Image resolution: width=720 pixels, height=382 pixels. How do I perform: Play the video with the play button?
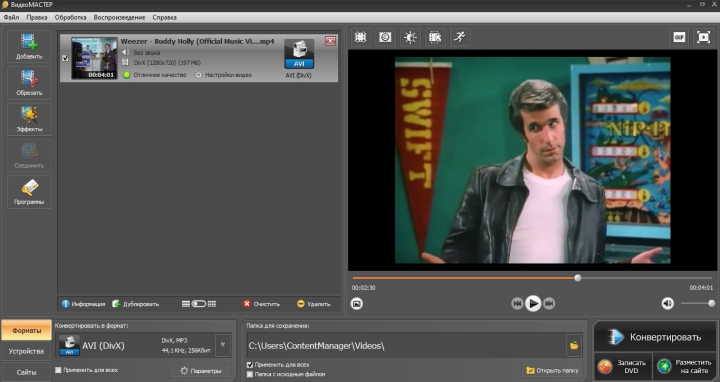point(533,303)
